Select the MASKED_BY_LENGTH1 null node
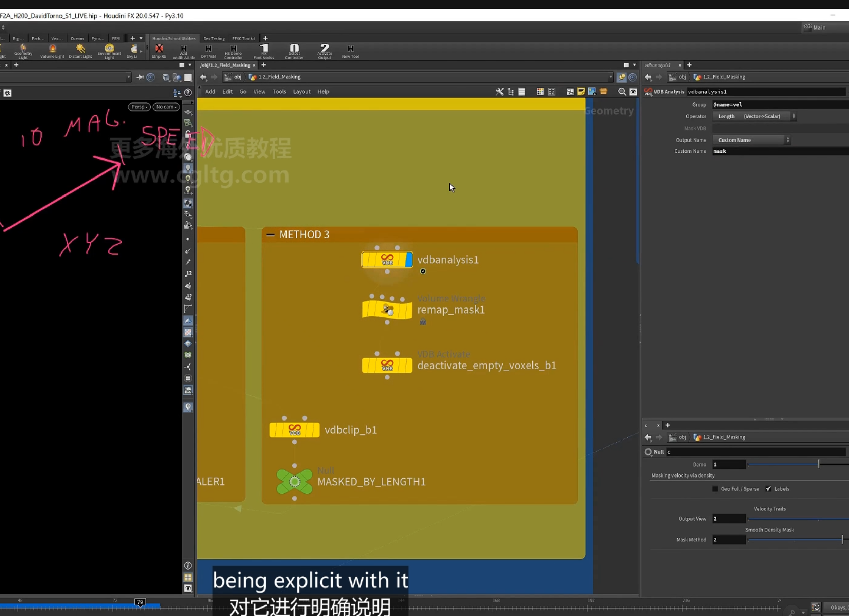Viewport: 849px width, 616px height. click(295, 482)
